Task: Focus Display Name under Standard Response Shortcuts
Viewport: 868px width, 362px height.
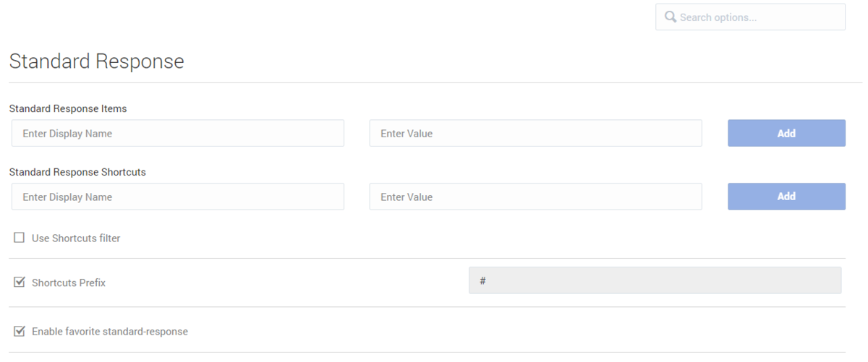Action: pyautogui.click(x=178, y=197)
